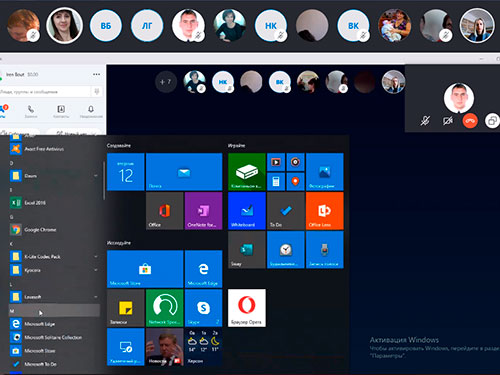This screenshot has width=500, height=375.
Task: Switch to the Calls tab in Skype
Action: (x=31, y=112)
